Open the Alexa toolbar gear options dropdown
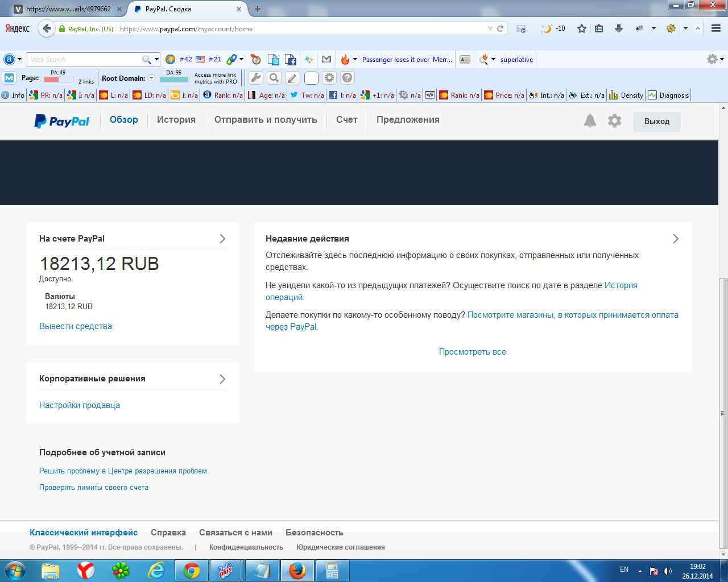The image size is (728, 582). (x=715, y=59)
